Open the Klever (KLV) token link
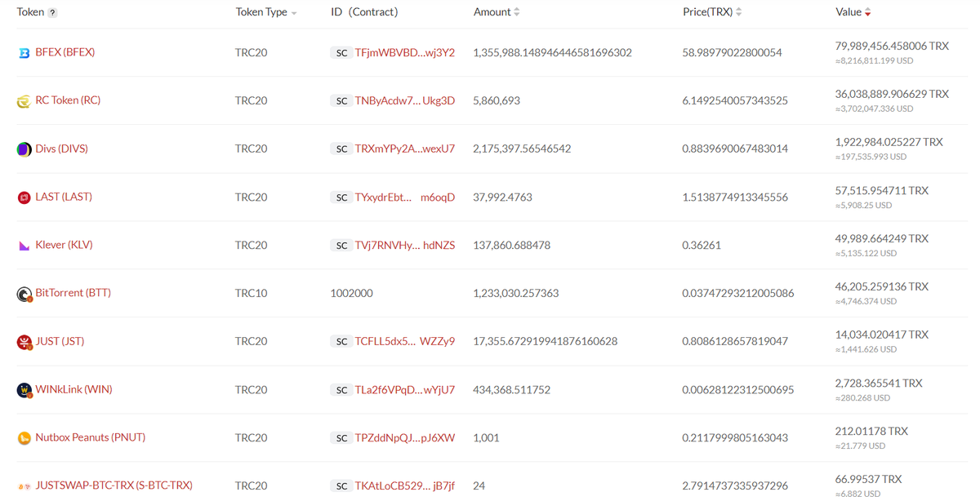Image resolution: width=980 pixels, height=501 pixels. 65,245
